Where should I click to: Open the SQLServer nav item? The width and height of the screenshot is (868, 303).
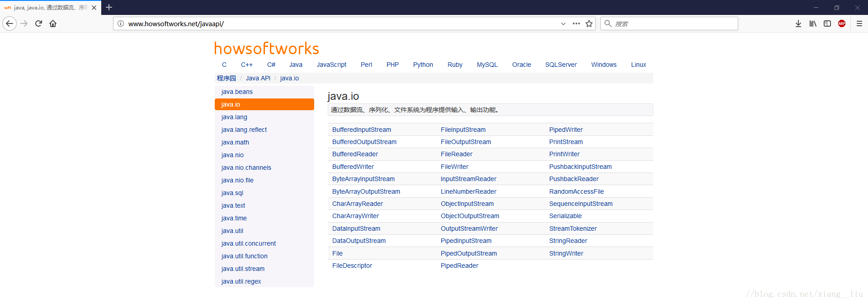coord(561,65)
